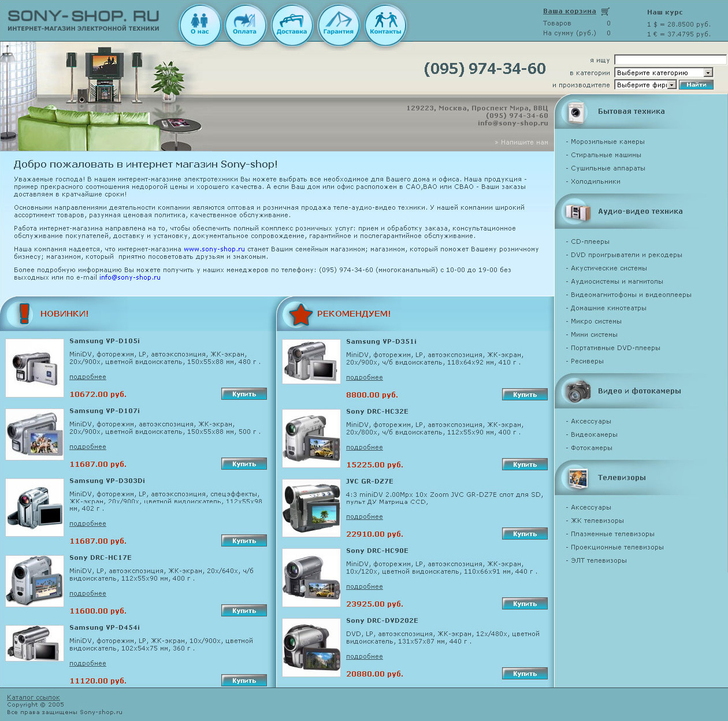Select 'Стиральные машины' in sidebar
This screenshot has width=728, height=721.
(x=606, y=155)
